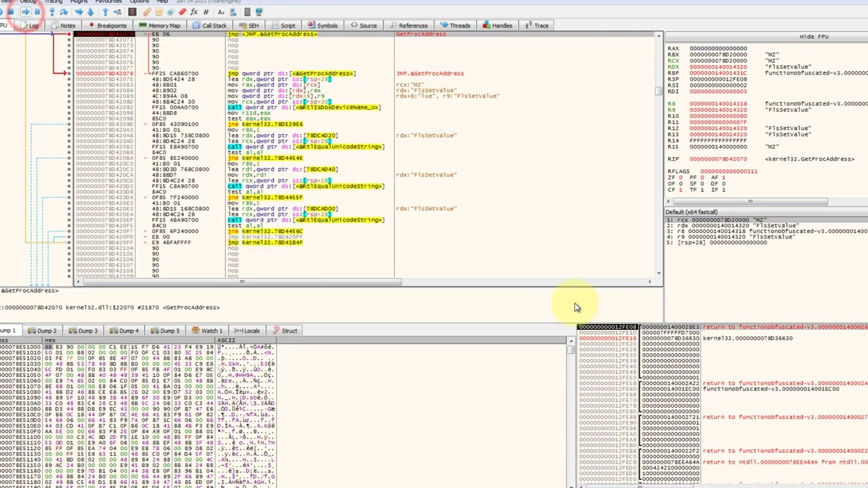
Task: Click the Execute Till Return icon
Action: click(x=105, y=12)
